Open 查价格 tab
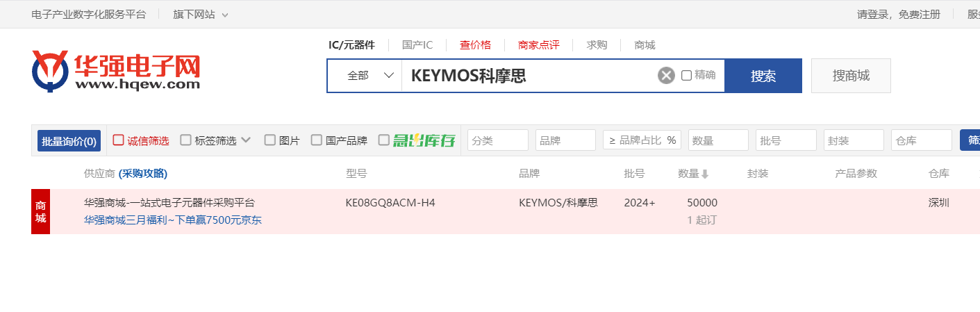The height and width of the screenshot is (312, 980). (475, 45)
